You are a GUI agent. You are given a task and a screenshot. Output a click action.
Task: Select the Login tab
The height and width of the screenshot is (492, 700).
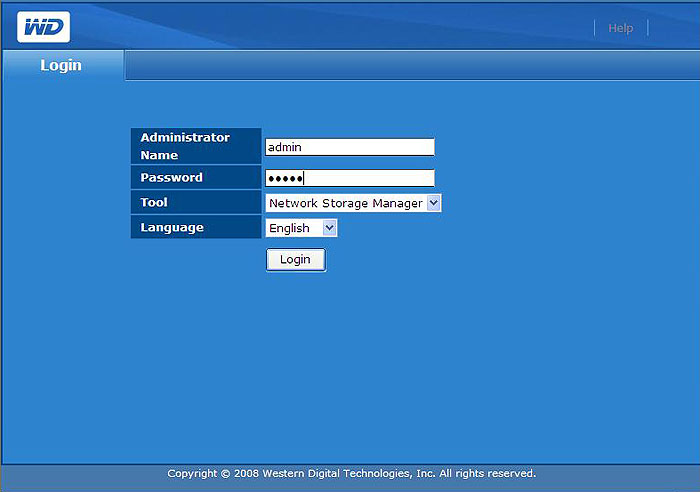[63, 65]
